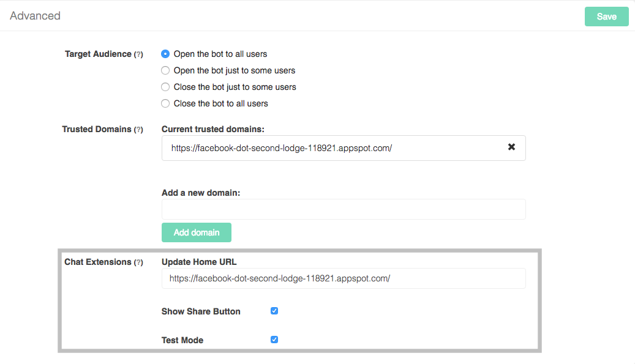Select 'Open the bot to all users'

[x=165, y=54]
